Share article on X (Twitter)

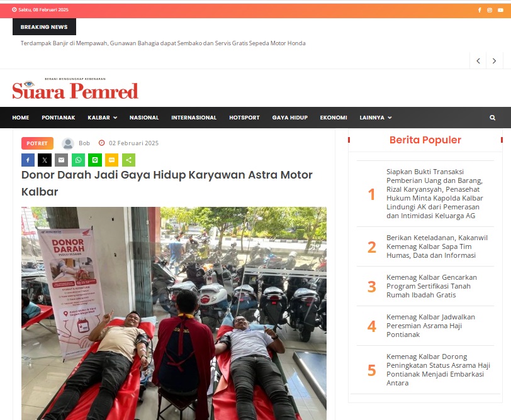pos(45,160)
